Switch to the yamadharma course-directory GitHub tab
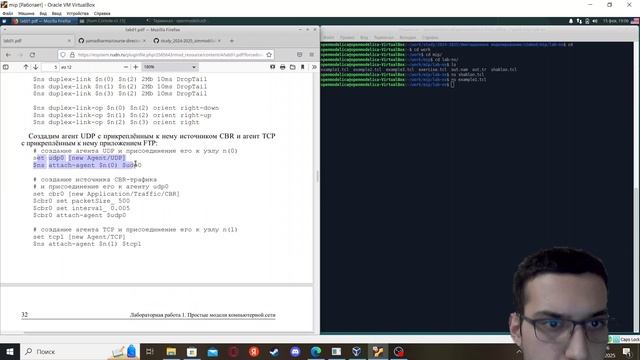This screenshot has width=640, height=360. tap(111, 41)
